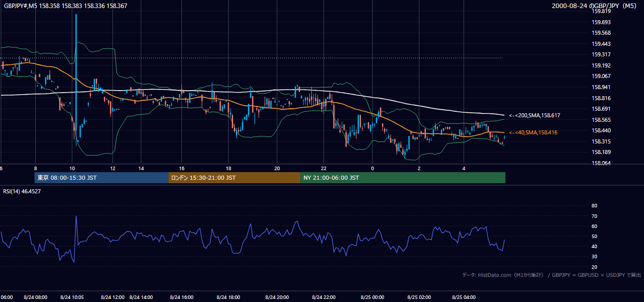
Task: Click the 8/24 08:00 date label
Action: pyautogui.click(x=35, y=297)
